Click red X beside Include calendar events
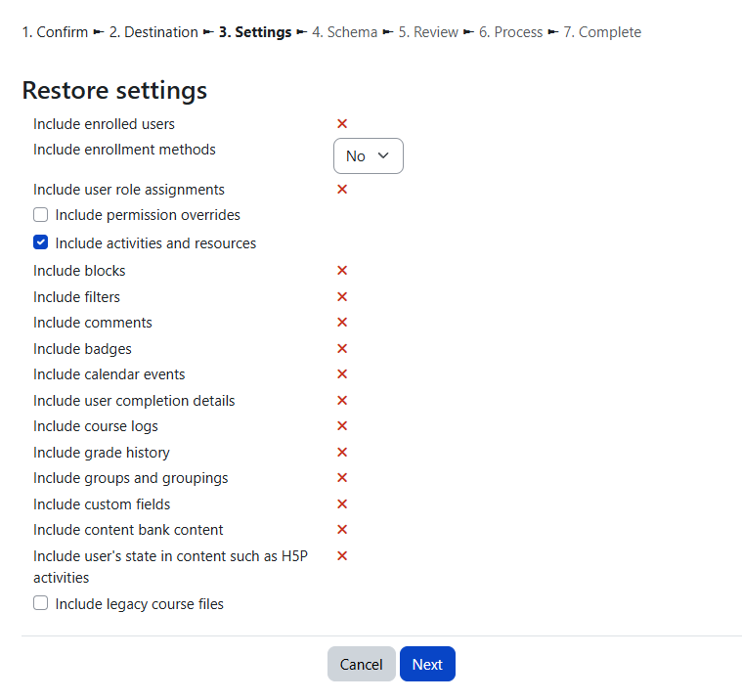The image size is (742, 700). point(342,373)
